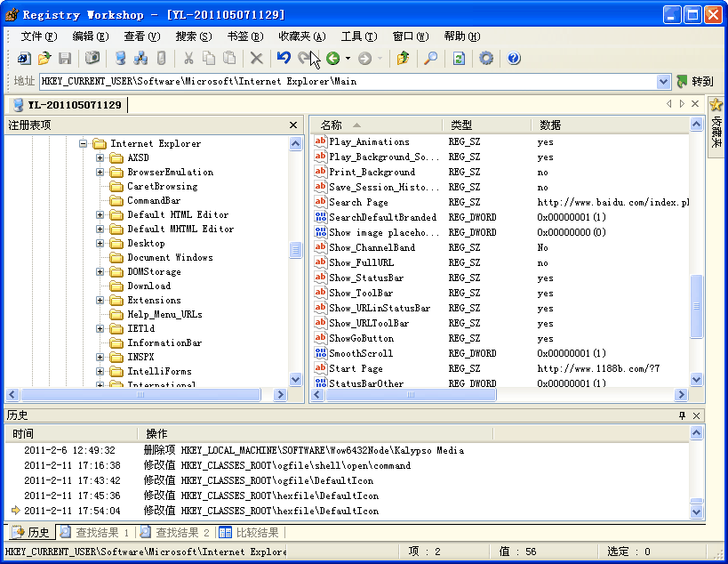
Task: Click the Undo arrow in toolbar
Action: coord(284,59)
